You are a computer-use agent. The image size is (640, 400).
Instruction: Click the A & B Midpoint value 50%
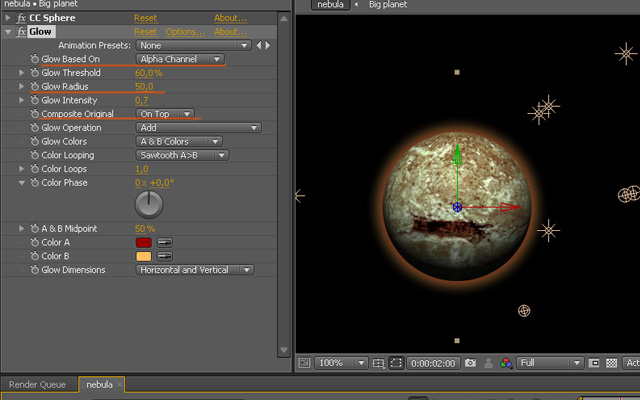coord(145,229)
